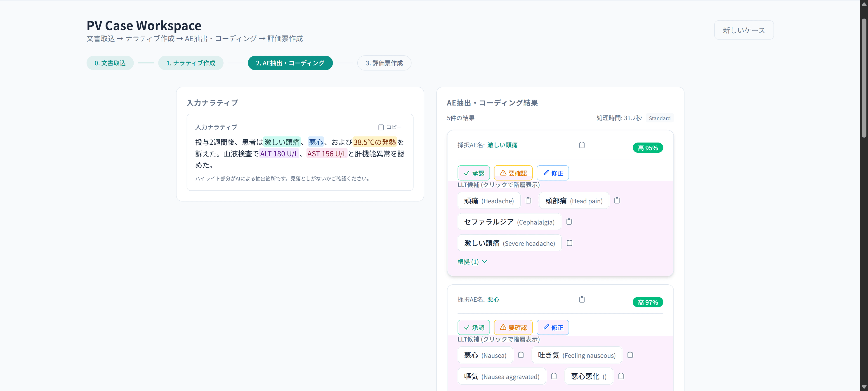The image size is (868, 391).
Task: Show hierarchy for 頭部痛 (Head pain)
Action: (x=574, y=201)
